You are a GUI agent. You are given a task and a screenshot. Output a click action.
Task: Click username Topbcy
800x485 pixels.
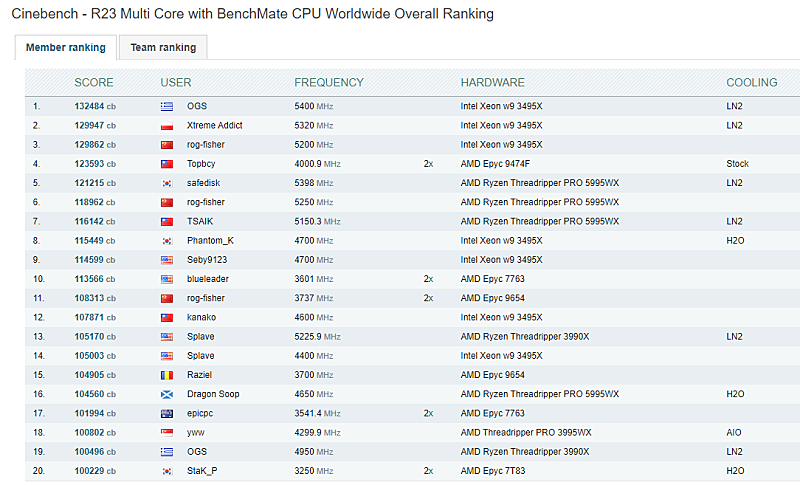coord(201,164)
